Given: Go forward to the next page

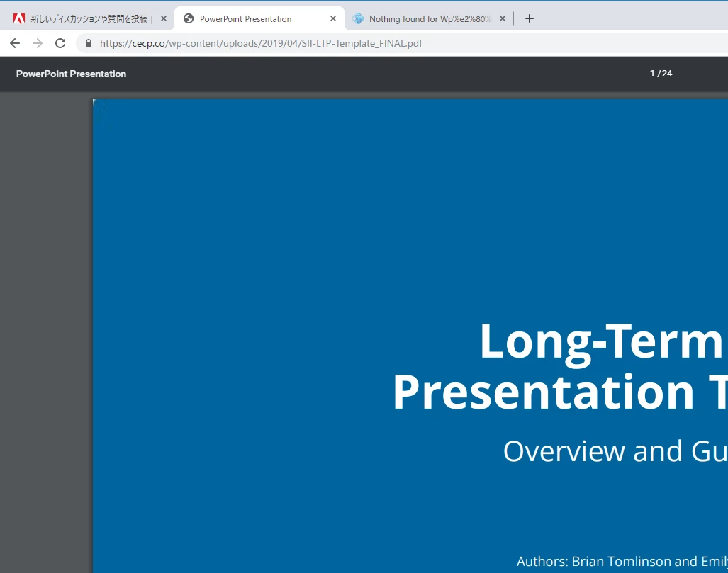Looking at the screenshot, I should pos(38,43).
